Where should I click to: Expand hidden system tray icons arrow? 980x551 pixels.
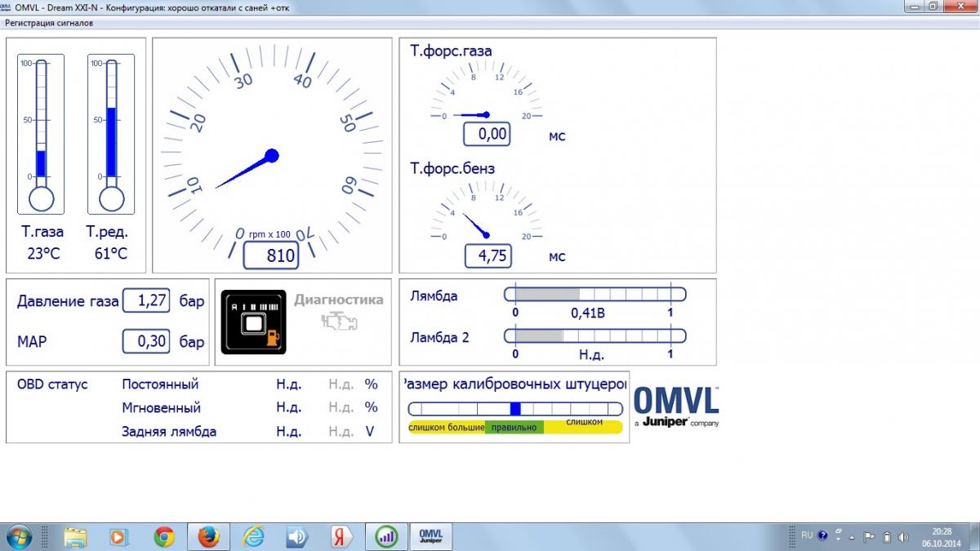(x=852, y=536)
